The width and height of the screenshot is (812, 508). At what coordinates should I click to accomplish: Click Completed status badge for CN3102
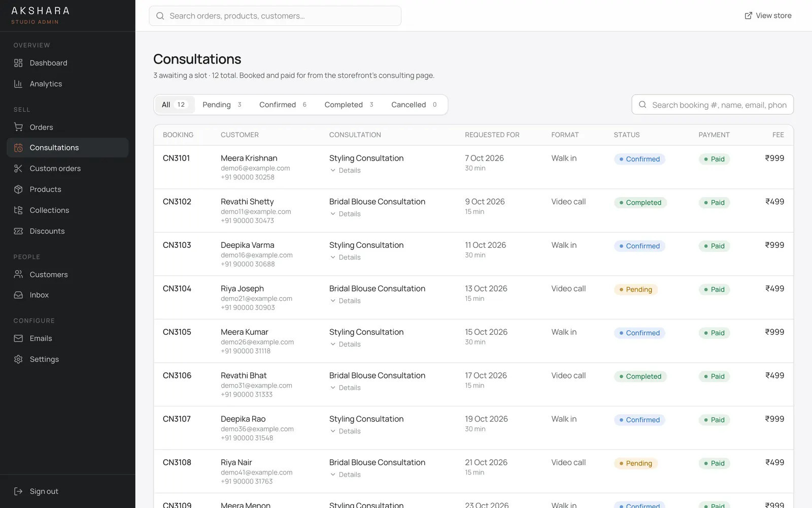pyautogui.click(x=640, y=203)
